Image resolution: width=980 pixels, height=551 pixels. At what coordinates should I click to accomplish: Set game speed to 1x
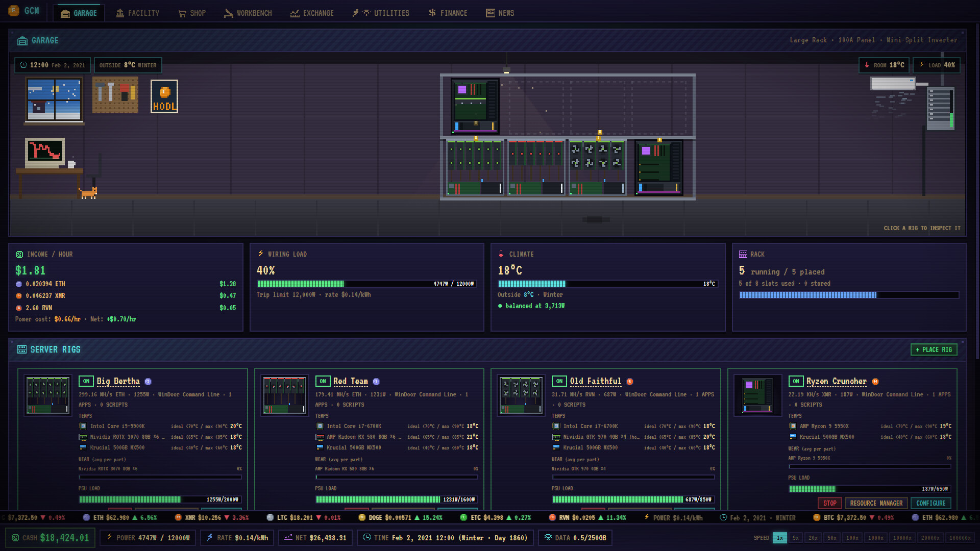pyautogui.click(x=779, y=538)
